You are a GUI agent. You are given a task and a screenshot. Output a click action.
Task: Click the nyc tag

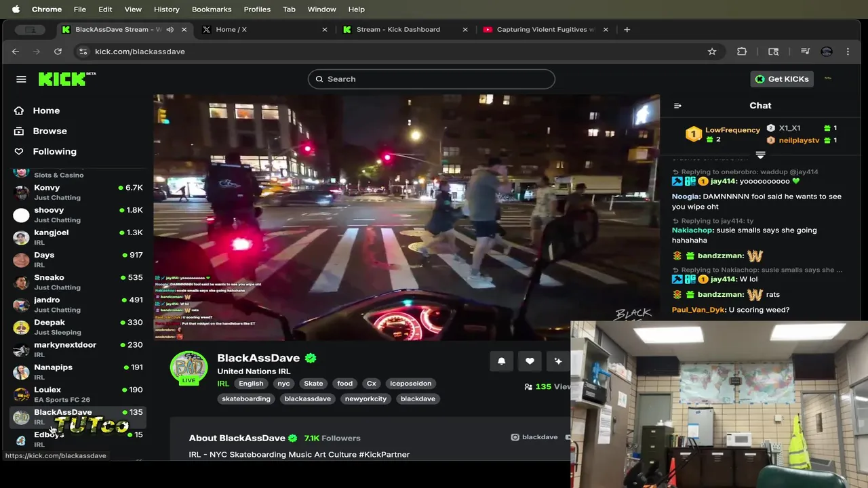(x=283, y=384)
